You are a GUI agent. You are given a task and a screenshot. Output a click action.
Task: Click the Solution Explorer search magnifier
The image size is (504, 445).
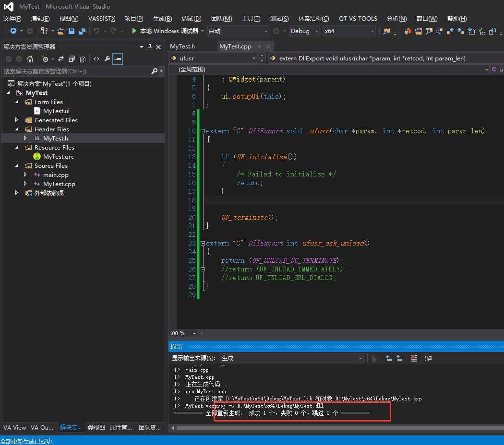tap(155, 71)
